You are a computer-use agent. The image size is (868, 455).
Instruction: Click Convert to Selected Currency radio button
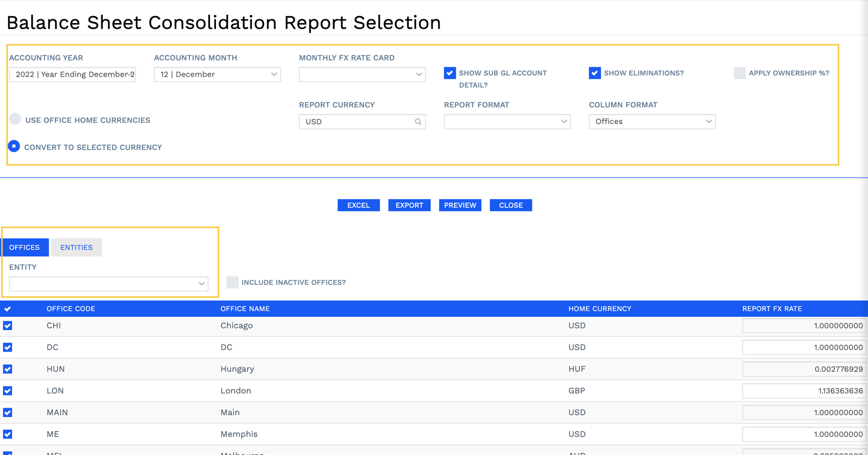[x=14, y=146]
